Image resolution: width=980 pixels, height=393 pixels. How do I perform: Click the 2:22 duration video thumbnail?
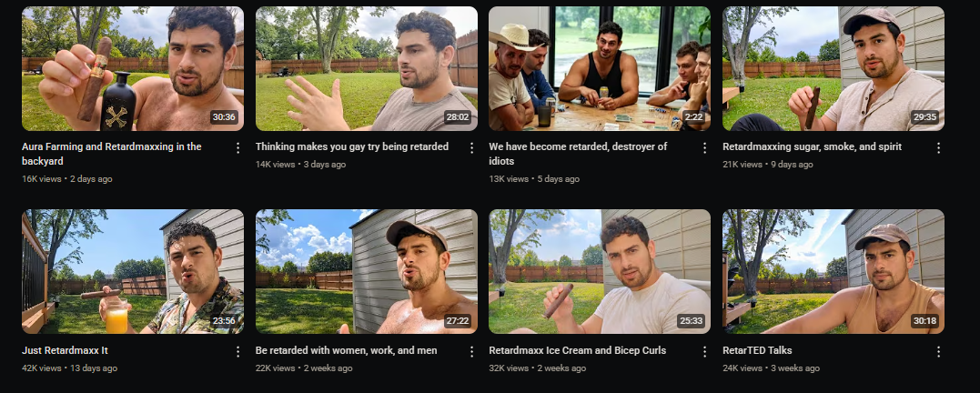[x=600, y=69]
